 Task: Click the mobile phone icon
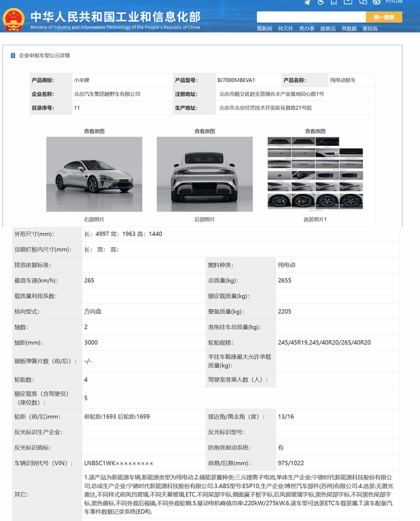point(334,2)
